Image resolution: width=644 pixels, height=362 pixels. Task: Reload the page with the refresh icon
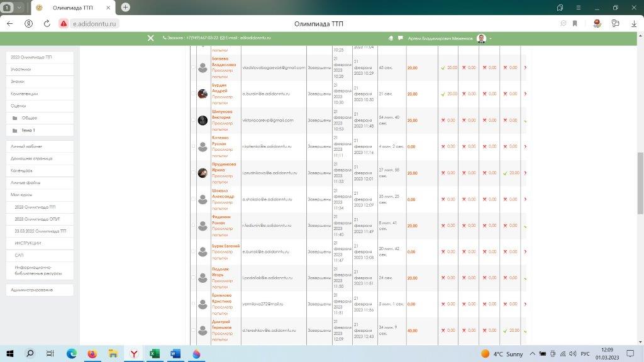pos(47,24)
